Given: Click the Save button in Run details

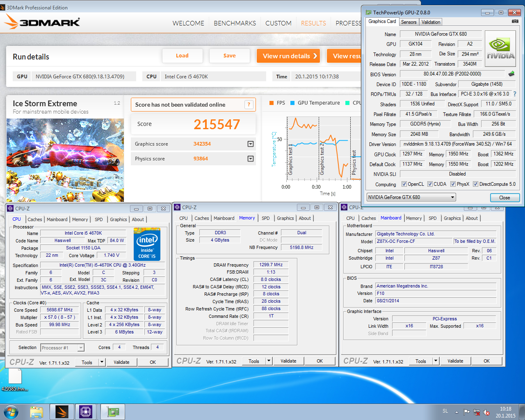Looking at the screenshot, I should pos(230,56).
